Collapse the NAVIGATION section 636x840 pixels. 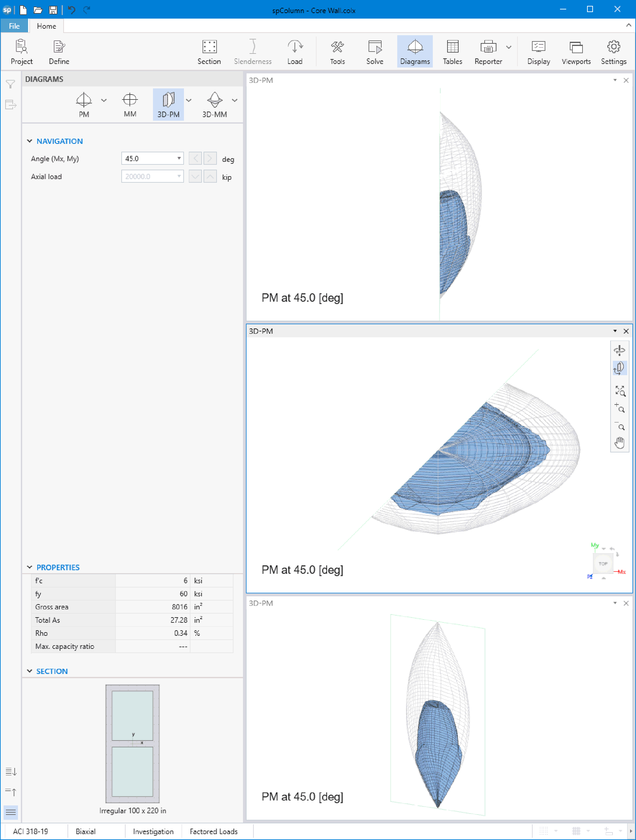click(x=29, y=141)
